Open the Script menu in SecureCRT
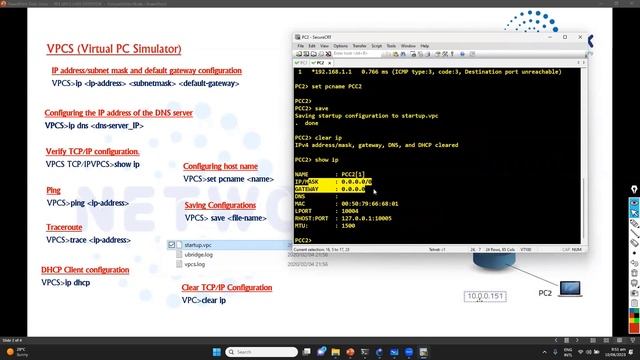 click(x=376, y=46)
